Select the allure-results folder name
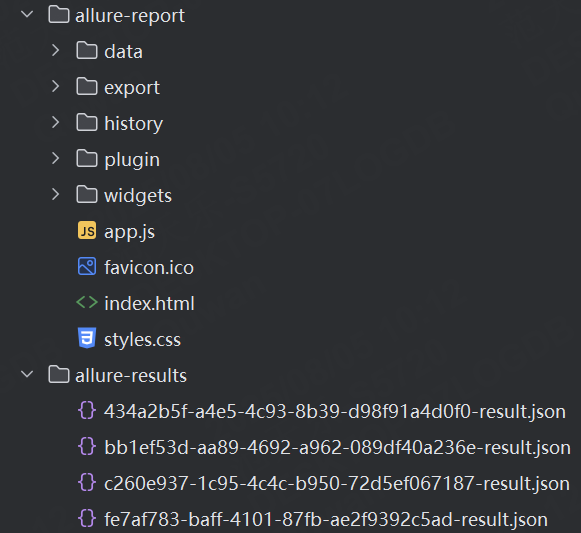581x533 pixels. 131,375
